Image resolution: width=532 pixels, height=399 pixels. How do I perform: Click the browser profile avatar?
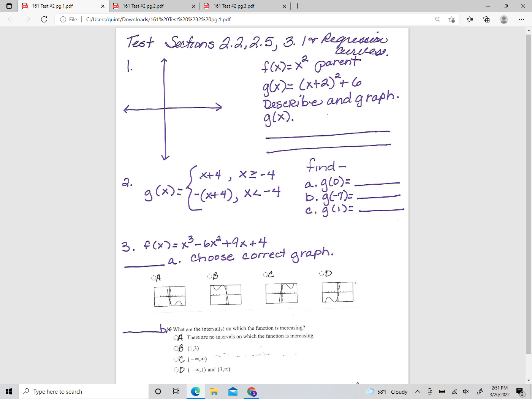[x=504, y=19]
